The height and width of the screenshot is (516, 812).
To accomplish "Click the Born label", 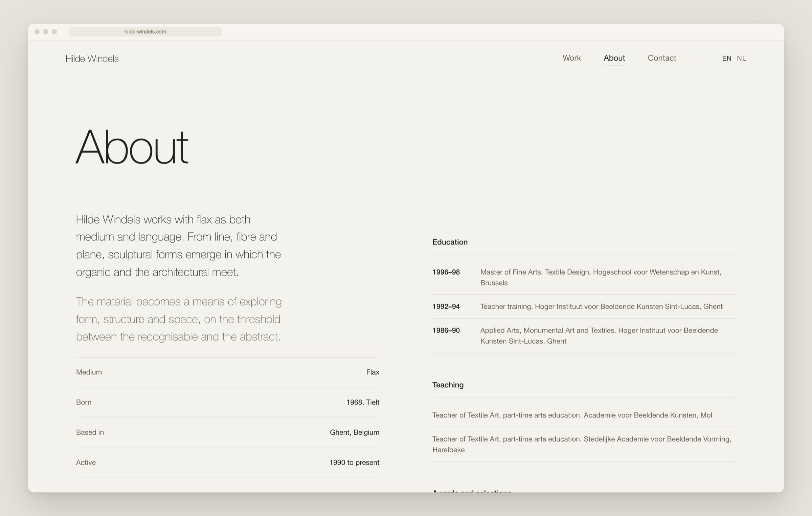I will pos(84,402).
